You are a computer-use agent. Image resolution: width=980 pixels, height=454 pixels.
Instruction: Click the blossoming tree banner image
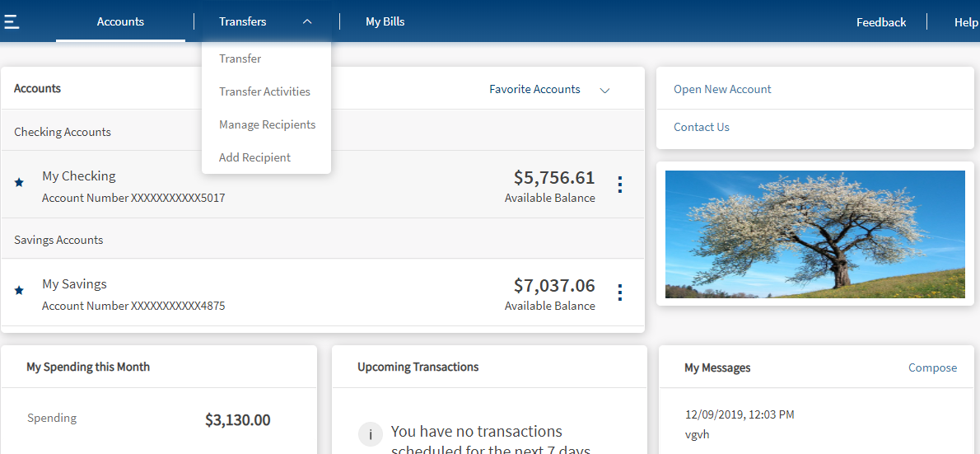pos(814,234)
